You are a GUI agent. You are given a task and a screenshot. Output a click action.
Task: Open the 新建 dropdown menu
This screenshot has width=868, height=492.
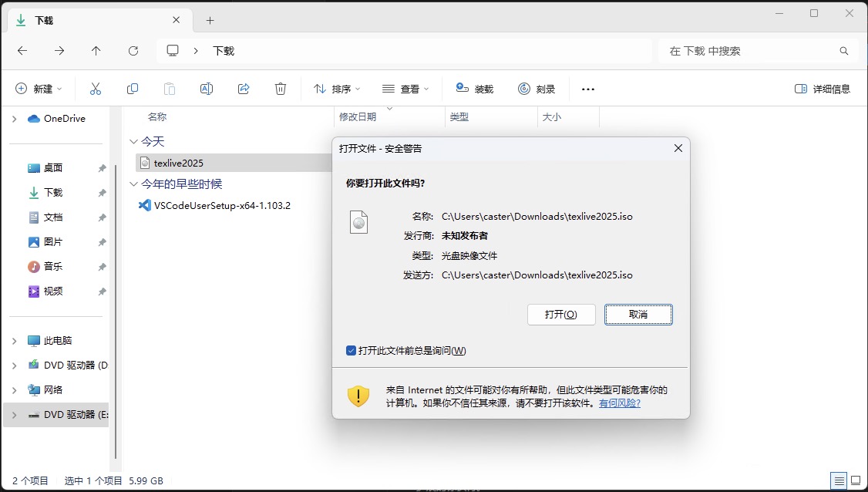[x=39, y=89]
